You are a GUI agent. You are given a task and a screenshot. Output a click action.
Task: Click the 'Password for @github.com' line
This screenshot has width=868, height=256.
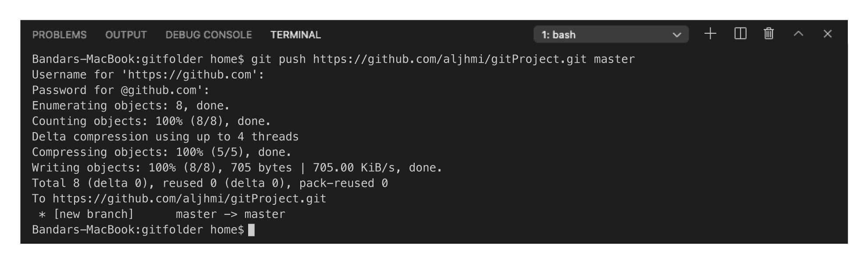coord(121,90)
